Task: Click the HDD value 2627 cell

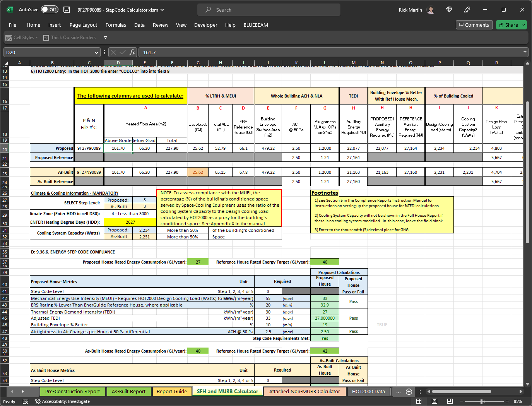Action: pyautogui.click(x=130, y=222)
